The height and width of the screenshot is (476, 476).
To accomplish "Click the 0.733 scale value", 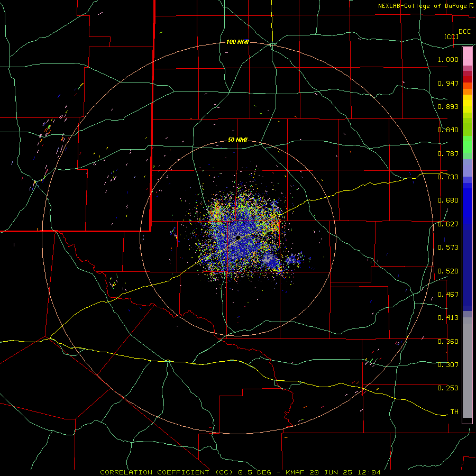I will [448, 177].
